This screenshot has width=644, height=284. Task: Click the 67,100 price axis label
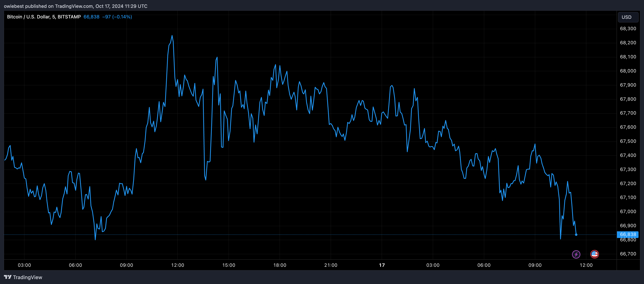(628, 197)
